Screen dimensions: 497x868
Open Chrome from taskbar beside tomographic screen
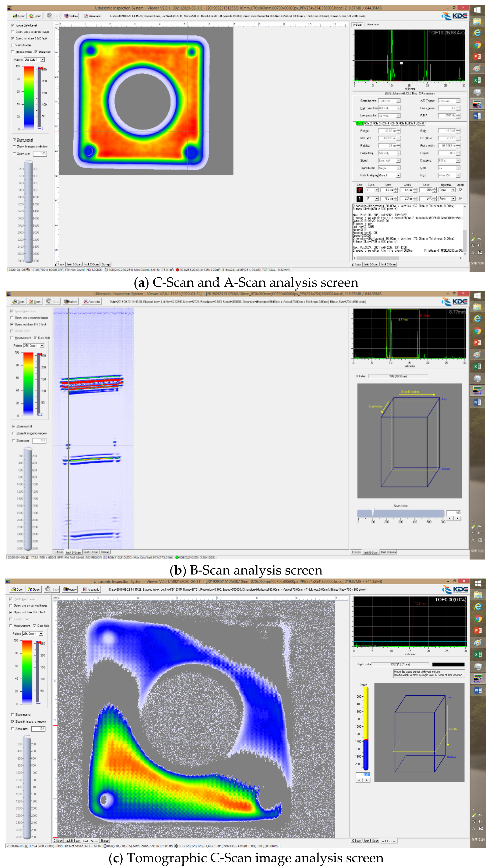pos(478,618)
